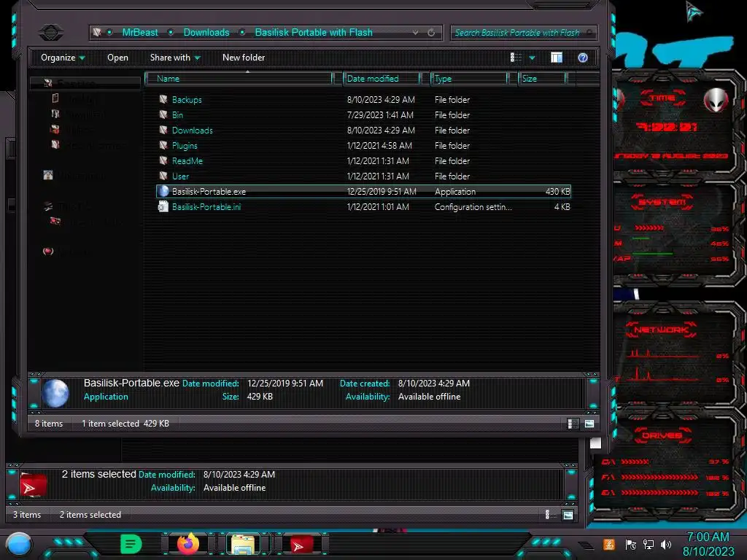Open the Organize dropdown menu
747x560 pixels.
point(63,58)
